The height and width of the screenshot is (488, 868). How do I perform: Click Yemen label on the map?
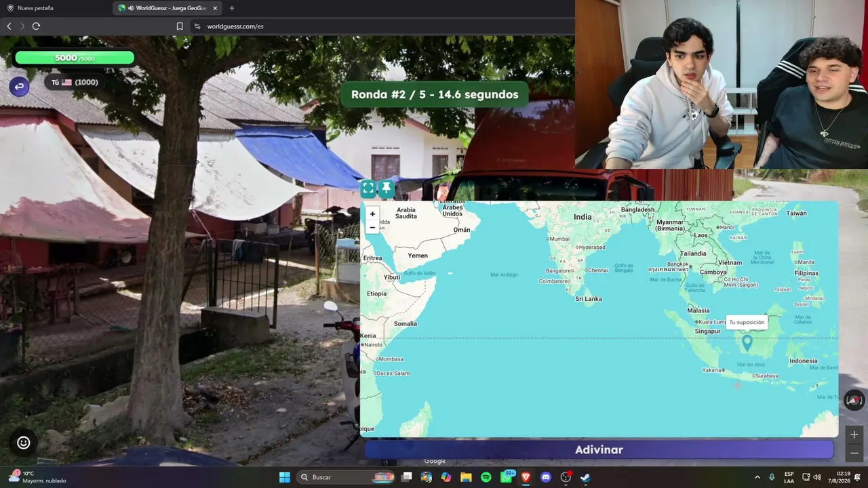418,256
